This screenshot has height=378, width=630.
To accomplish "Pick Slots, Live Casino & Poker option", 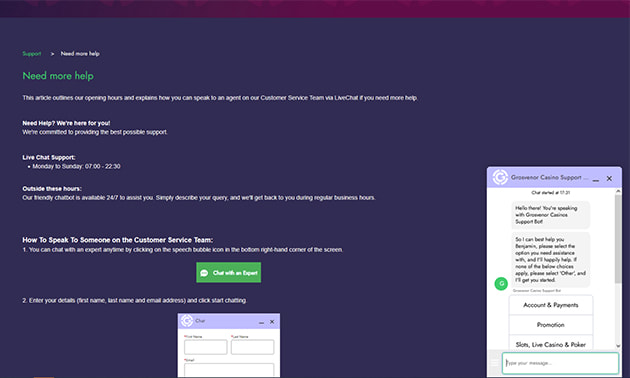I will (551, 344).
